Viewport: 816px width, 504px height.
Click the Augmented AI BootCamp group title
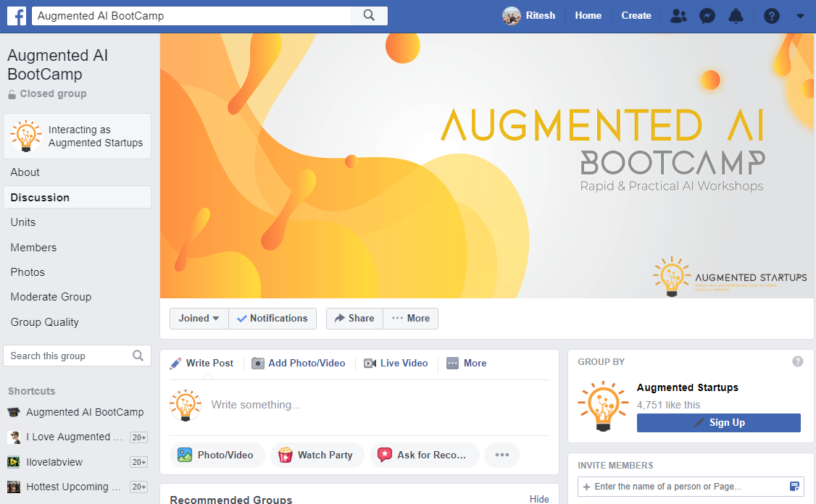pos(58,65)
